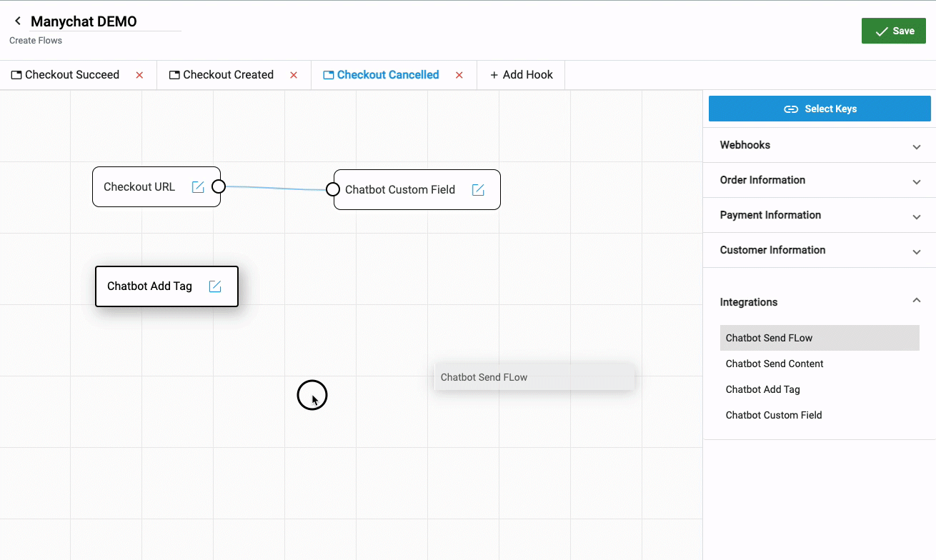
Task: Click the Checkout Created tab window icon
Action: [174, 75]
